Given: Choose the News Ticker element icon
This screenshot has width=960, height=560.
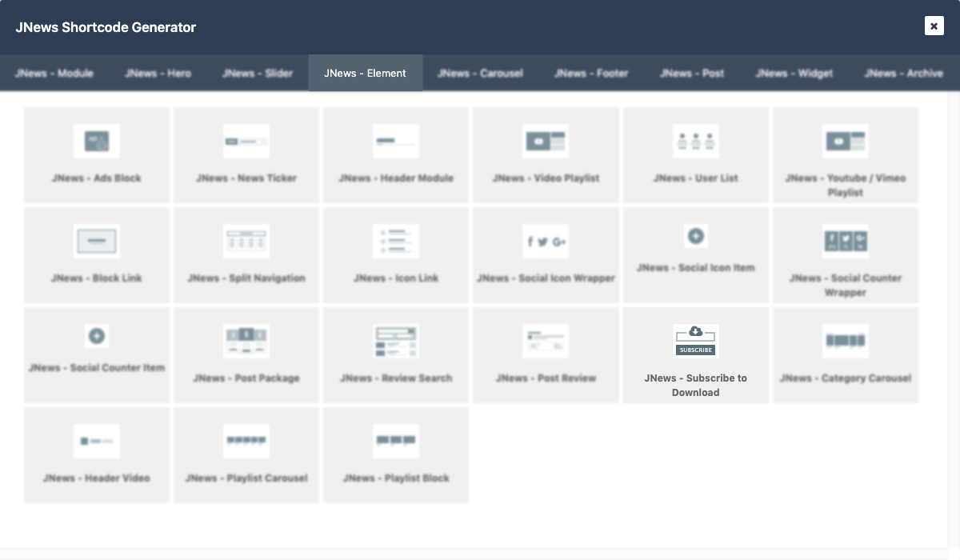Looking at the screenshot, I should [x=246, y=142].
